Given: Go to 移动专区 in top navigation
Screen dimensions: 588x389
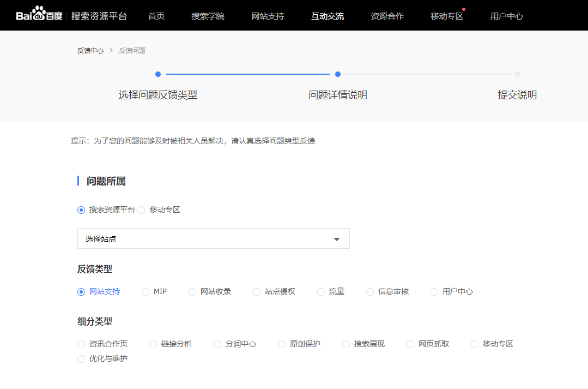Looking at the screenshot, I should pyautogui.click(x=447, y=16).
